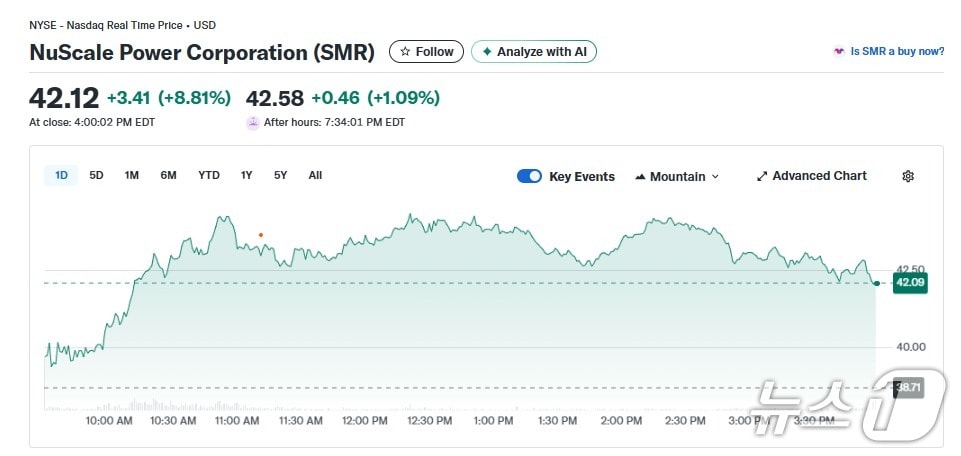The width and height of the screenshot is (961, 456).
Task: Open Advanced Chart expand icon
Action: pos(762,176)
